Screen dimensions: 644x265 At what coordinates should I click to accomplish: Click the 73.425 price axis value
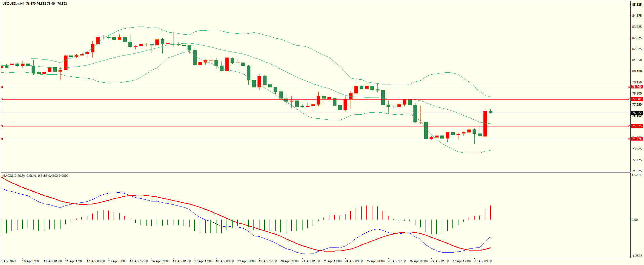click(x=637, y=149)
